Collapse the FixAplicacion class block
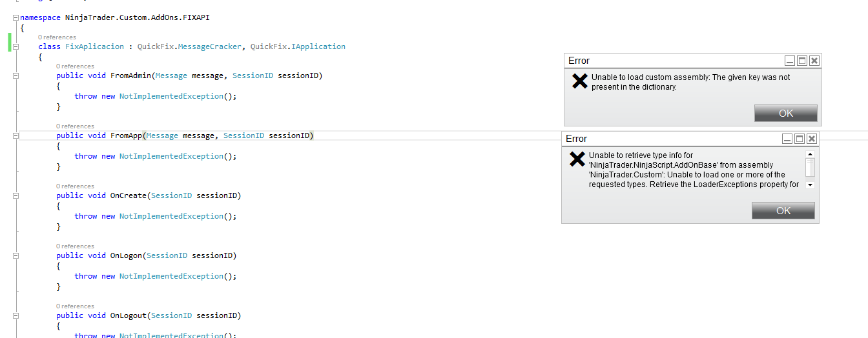Viewport: 868px width, 338px height. pyautogui.click(x=15, y=46)
